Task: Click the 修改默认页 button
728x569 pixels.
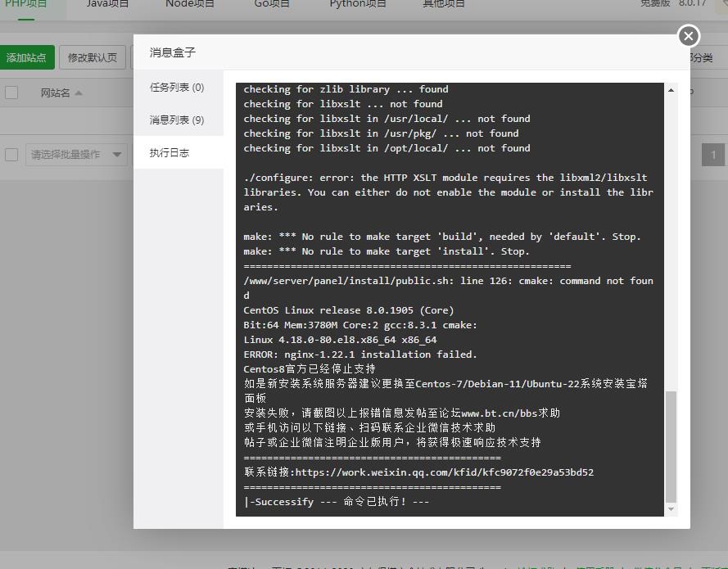Action: coord(93,57)
